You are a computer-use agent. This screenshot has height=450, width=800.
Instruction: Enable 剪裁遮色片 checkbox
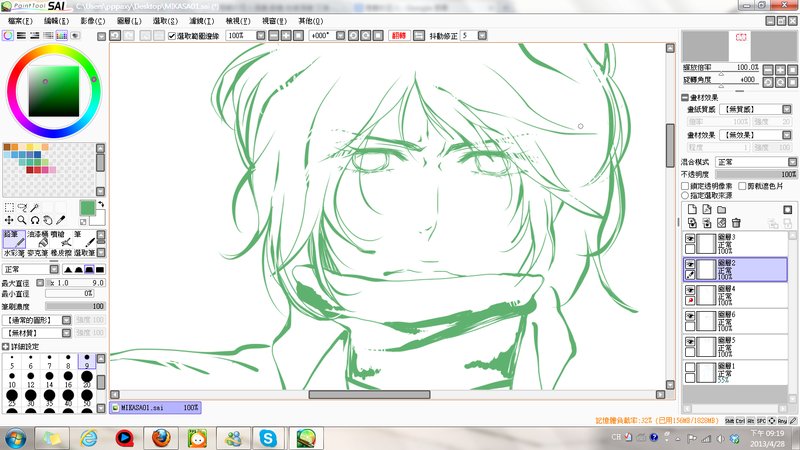point(742,186)
